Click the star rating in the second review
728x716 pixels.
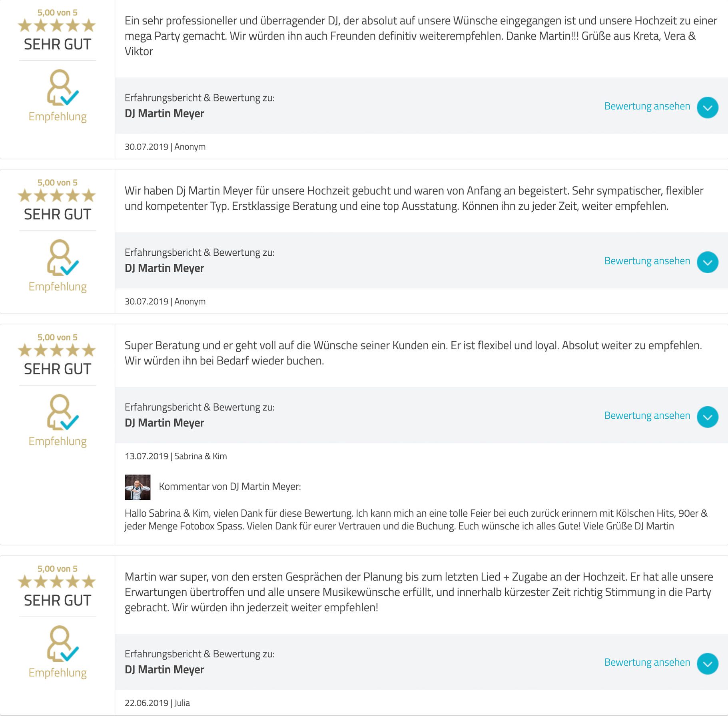57,196
